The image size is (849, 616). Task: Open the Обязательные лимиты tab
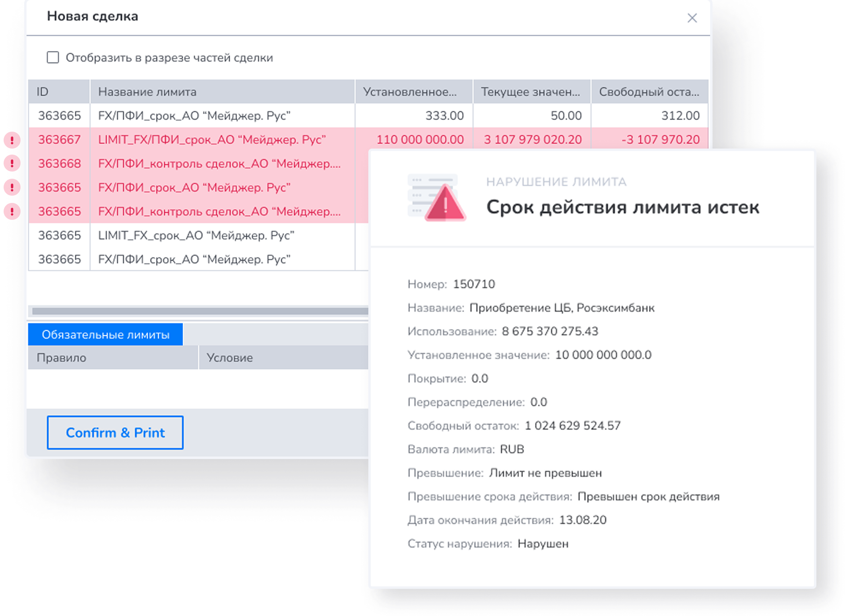(105, 335)
